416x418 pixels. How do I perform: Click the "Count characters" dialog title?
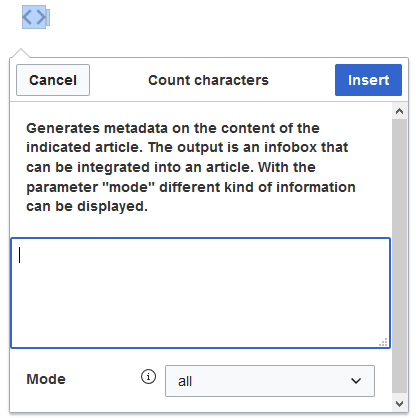click(208, 80)
